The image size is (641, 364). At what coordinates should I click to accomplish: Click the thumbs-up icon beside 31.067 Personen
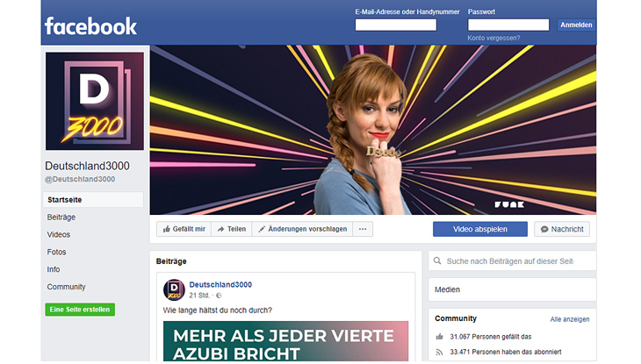(x=439, y=337)
